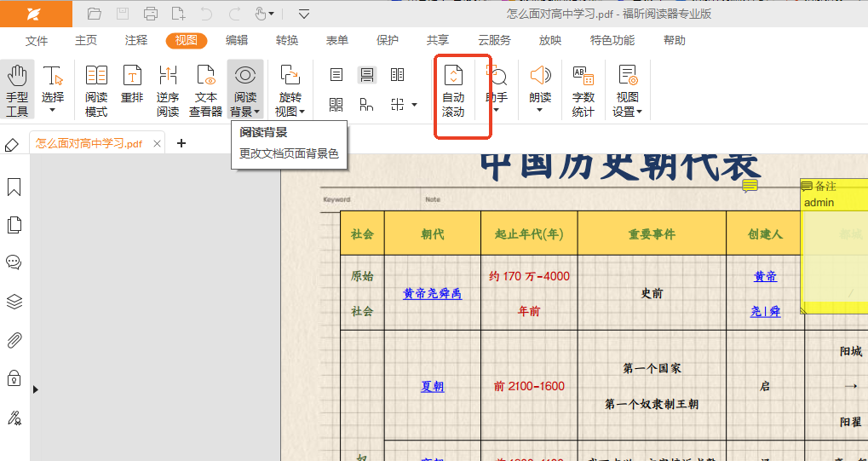
Task: Switch to the 保护 tab
Action: tap(387, 40)
